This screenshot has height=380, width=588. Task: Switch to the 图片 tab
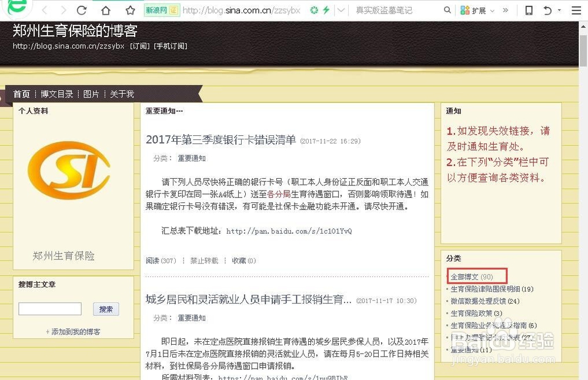pyautogui.click(x=91, y=94)
